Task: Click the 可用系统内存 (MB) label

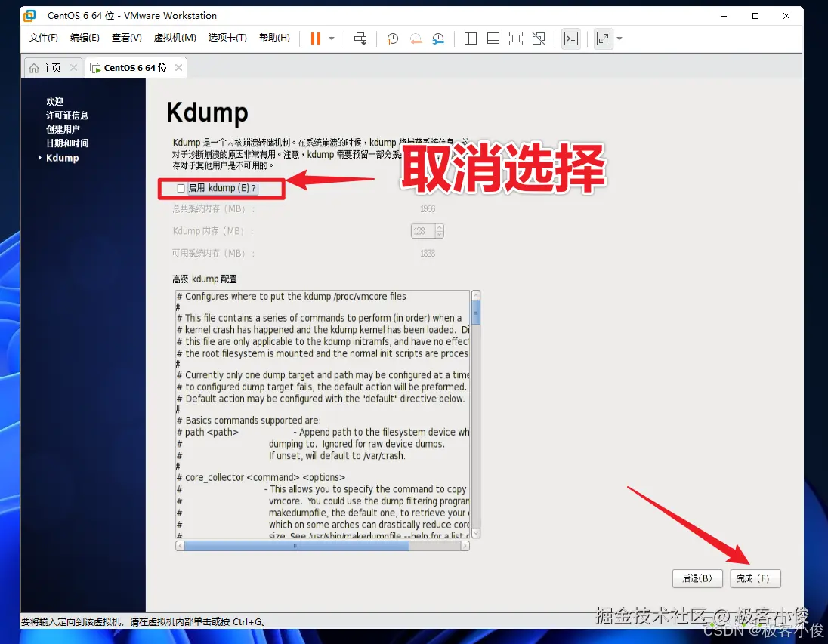Action: [x=214, y=254]
